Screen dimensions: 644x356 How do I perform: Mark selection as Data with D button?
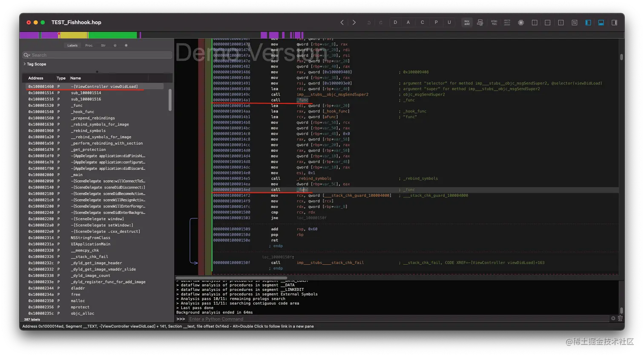tap(395, 23)
